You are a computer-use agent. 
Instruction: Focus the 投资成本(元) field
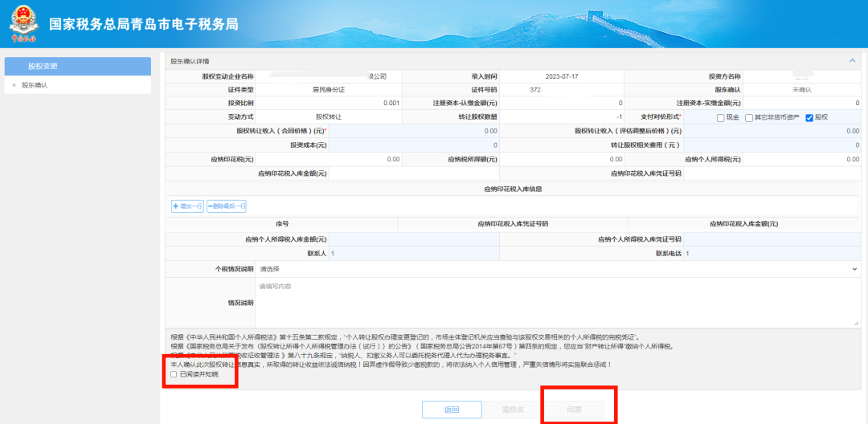414,145
